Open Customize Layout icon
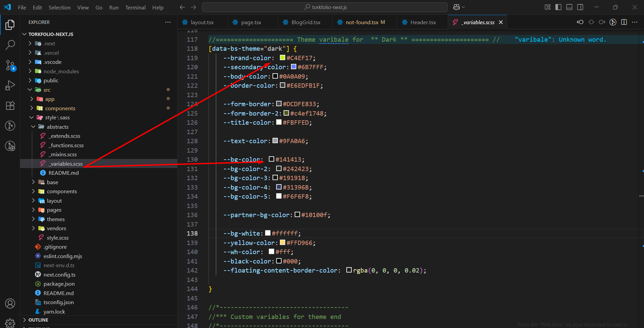Image resolution: width=644 pixels, height=328 pixels. (x=548, y=7)
